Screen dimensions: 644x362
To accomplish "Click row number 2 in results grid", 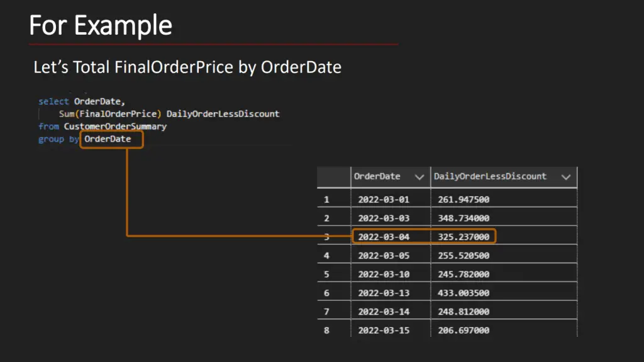I will (x=326, y=218).
